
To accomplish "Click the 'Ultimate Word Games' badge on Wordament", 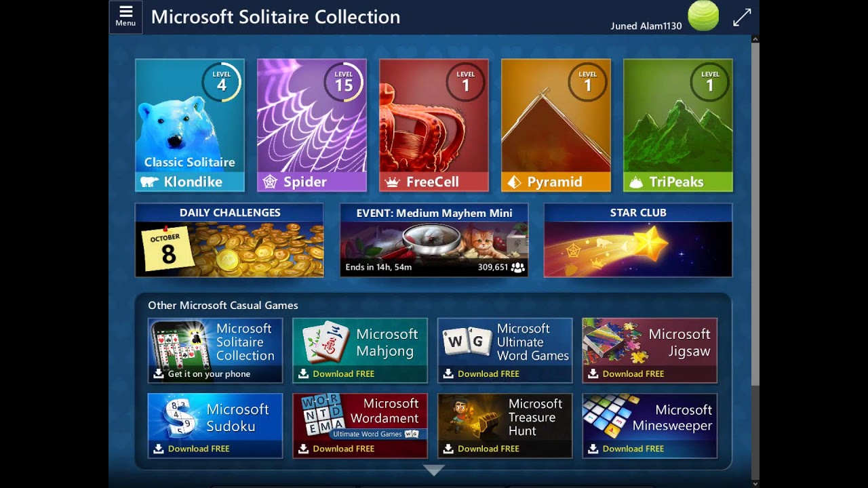I will point(376,434).
